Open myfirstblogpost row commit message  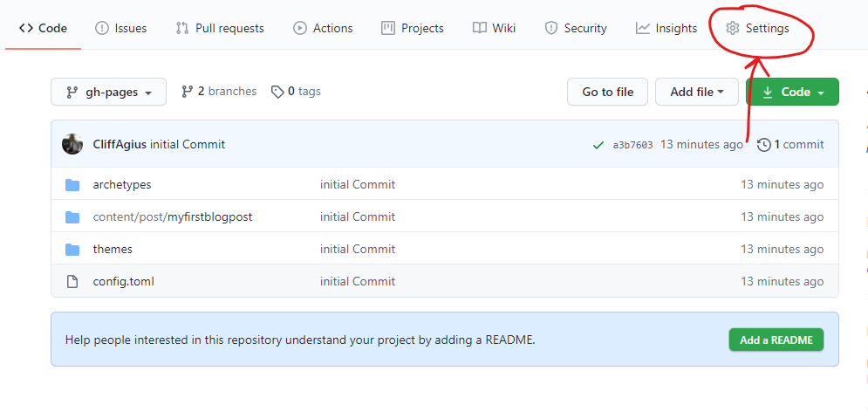tap(358, 216)
